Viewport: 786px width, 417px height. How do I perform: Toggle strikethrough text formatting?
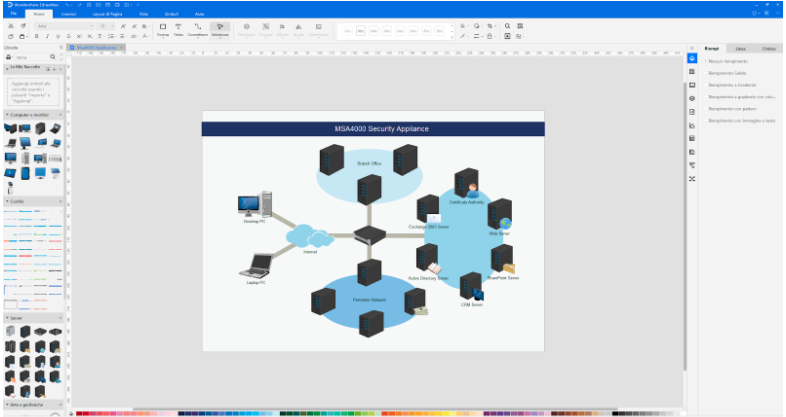69,37
